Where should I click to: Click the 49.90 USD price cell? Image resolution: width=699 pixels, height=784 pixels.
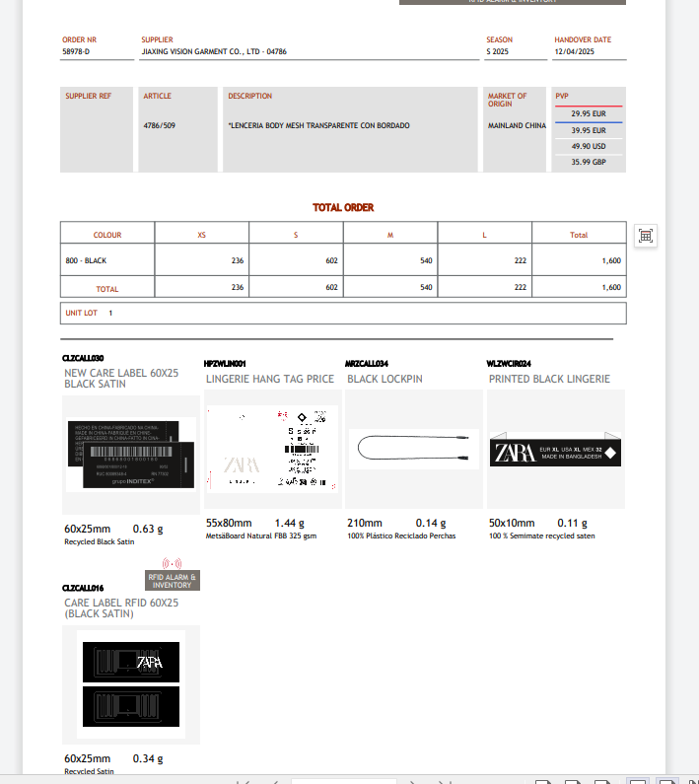click(589, 146)
